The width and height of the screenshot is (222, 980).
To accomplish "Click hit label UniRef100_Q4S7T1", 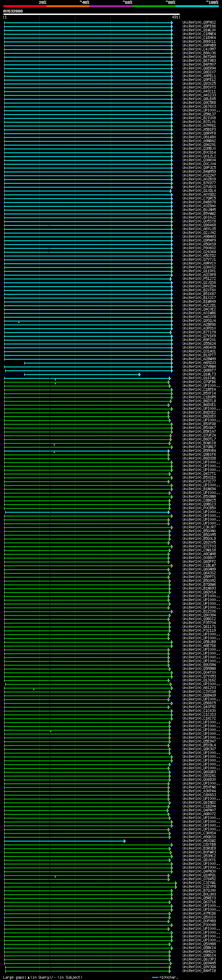I will tap(199, 473).
